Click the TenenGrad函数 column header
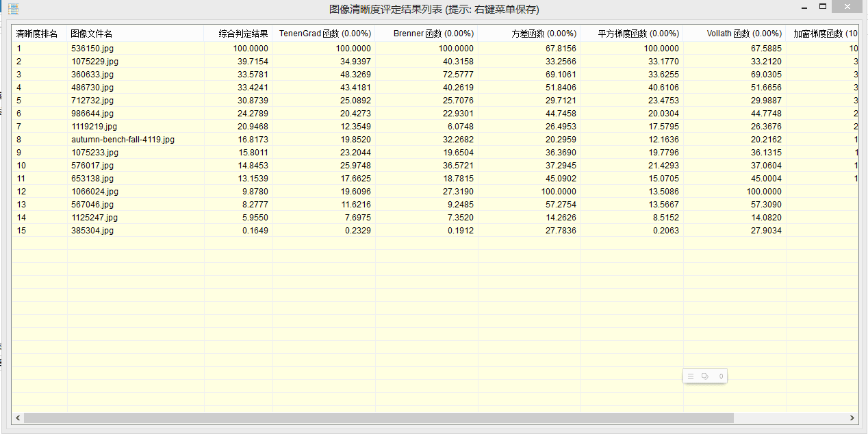The height and width of the screenshot is (434, 868). (x=324, y=34)
